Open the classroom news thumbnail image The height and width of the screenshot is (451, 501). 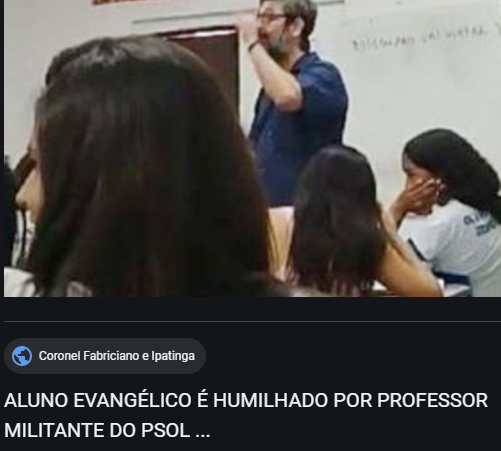coord(252,148)
